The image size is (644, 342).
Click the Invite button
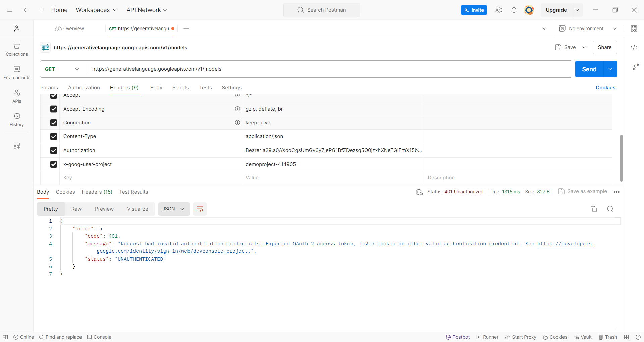point(474,10)
